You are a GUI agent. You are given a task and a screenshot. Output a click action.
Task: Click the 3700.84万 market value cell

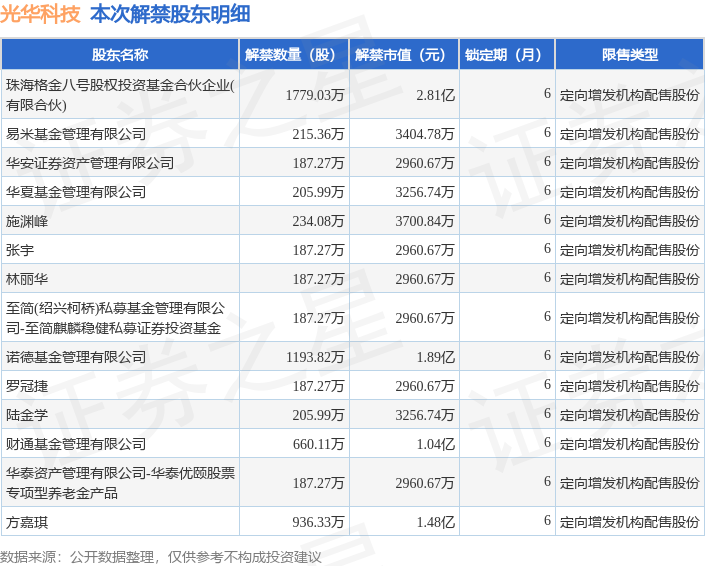[424, 221]
